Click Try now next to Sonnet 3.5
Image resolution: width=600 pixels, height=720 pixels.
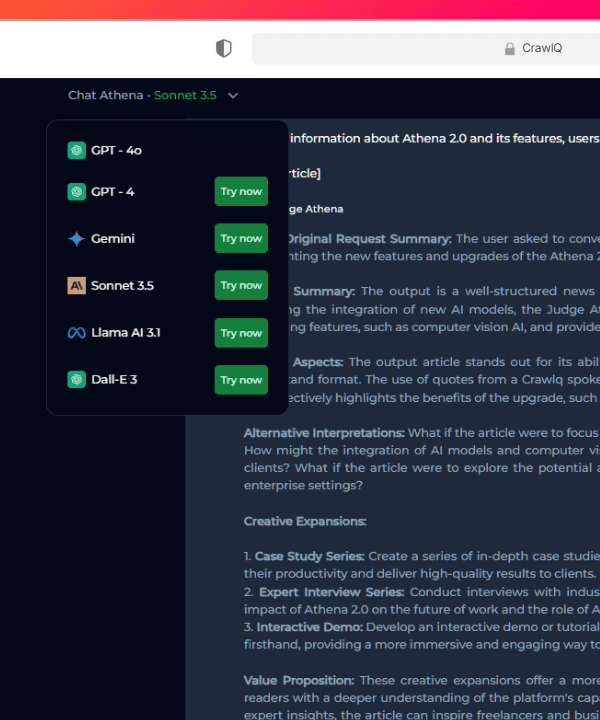click(241, 285)
